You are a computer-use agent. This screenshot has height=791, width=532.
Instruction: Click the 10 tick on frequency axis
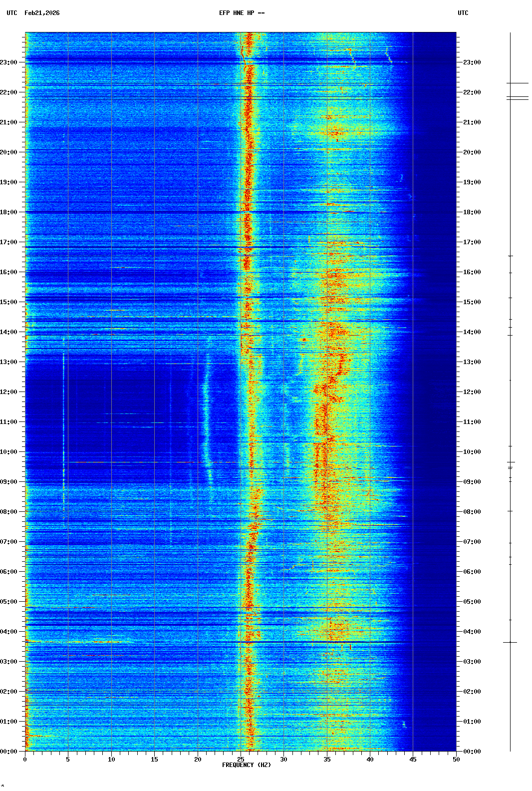coord(111,760)
